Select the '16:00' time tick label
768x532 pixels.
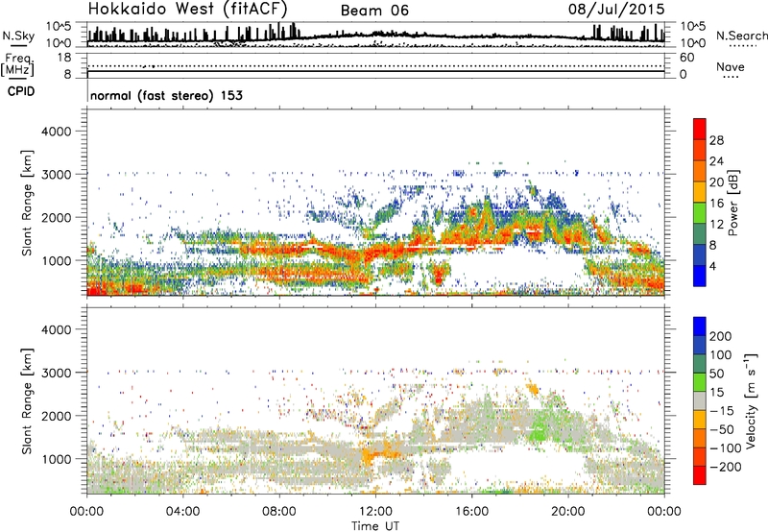click(471, 512)
